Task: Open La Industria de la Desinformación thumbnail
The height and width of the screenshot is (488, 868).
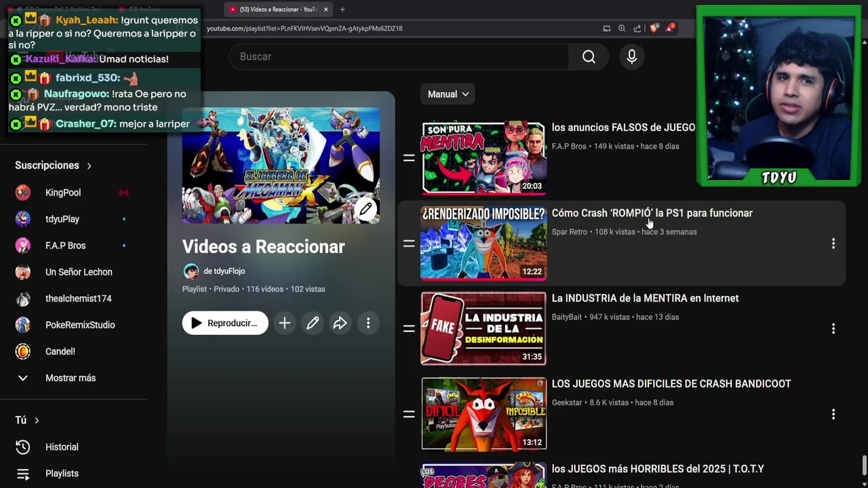Action: [x=484, y=329]
